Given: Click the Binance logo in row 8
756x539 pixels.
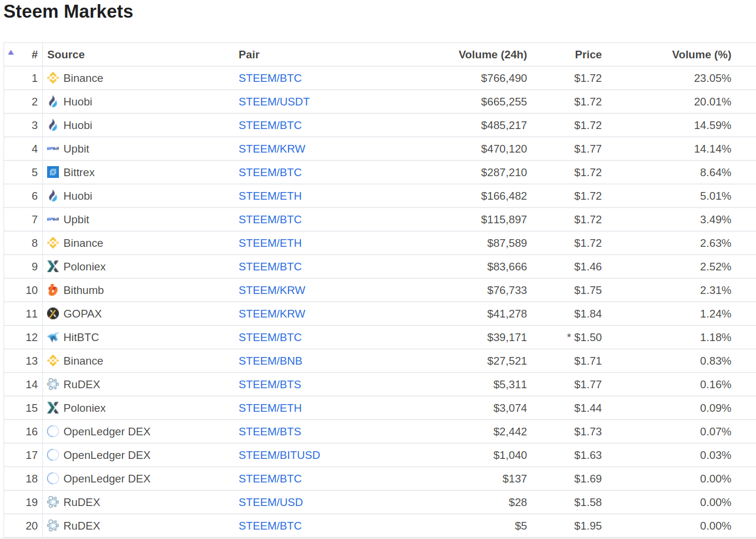Looking at the screenshot, I should 53,243.
